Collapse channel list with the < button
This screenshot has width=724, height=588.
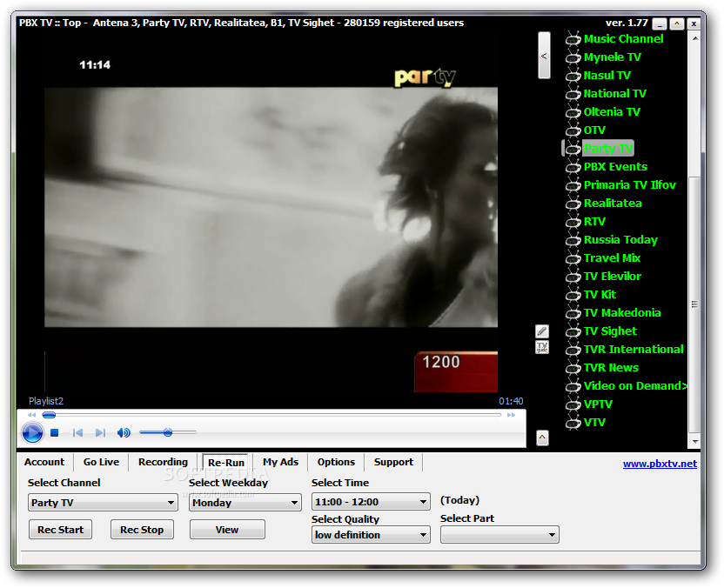544,56
